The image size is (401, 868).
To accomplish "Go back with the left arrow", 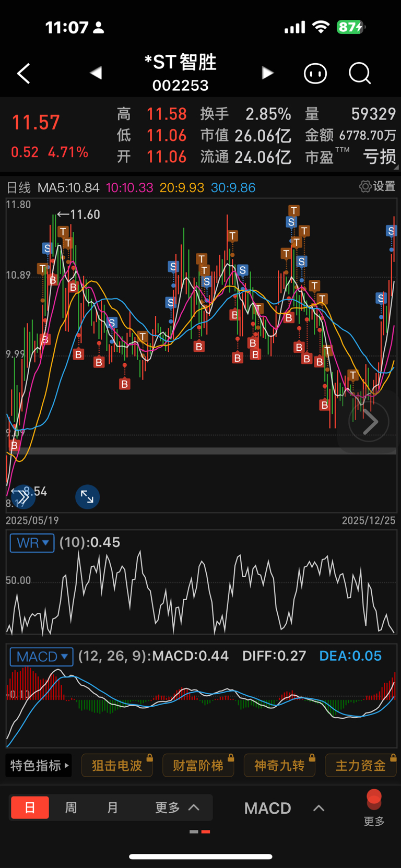I will point(23,74).
